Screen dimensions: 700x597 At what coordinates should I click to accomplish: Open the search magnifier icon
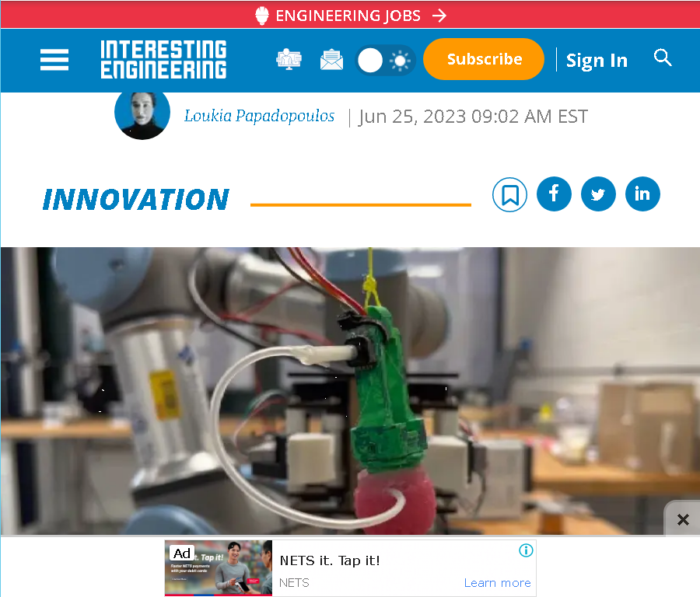(663, 58)
